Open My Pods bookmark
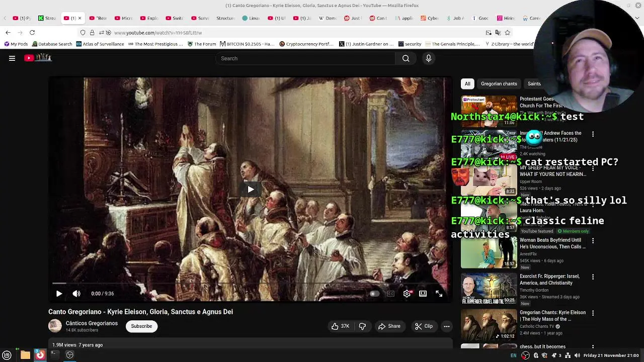 pyautogui.click(x=16, y=44)
